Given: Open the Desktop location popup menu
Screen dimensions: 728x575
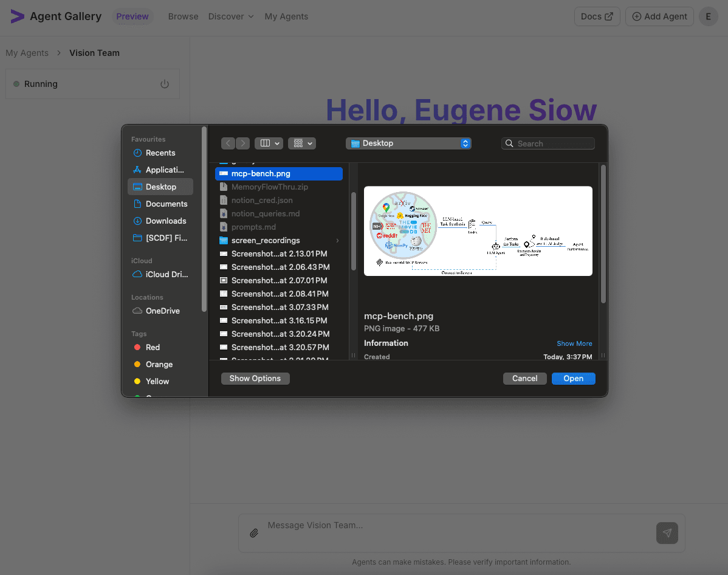Looking at the screenshot, I should tap(408, 143).
